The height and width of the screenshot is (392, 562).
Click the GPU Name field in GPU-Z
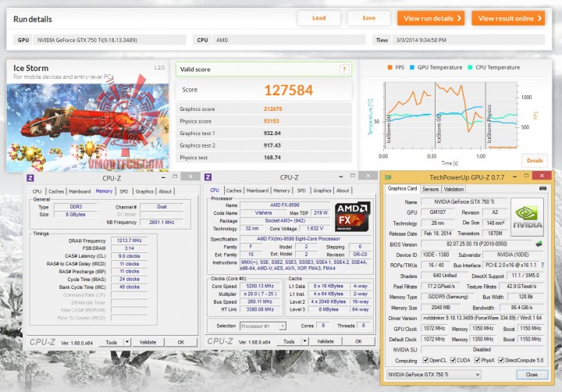coord(464,202)
